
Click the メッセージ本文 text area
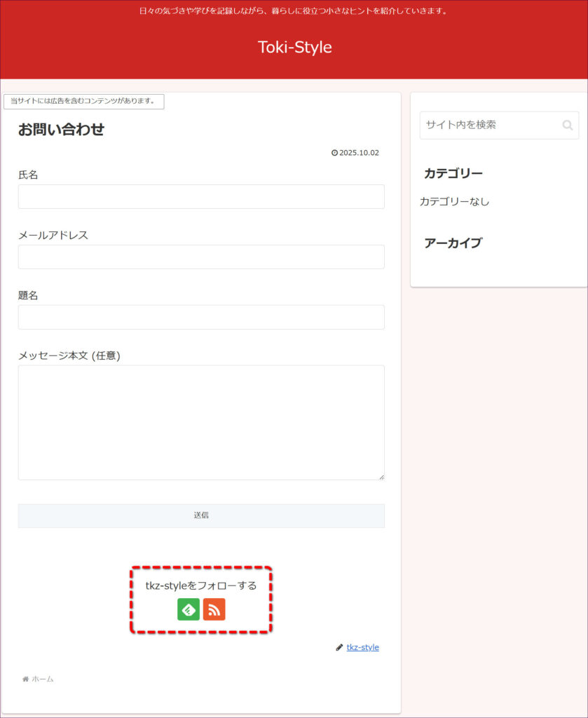(201, 422)
